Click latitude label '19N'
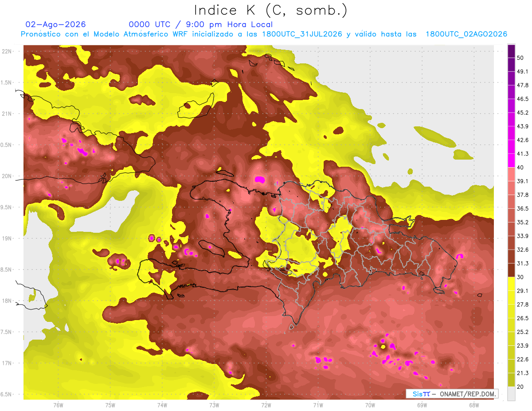The height and width of the screenshot is (411, 532). pyautogui.click(x=8, y=239)
